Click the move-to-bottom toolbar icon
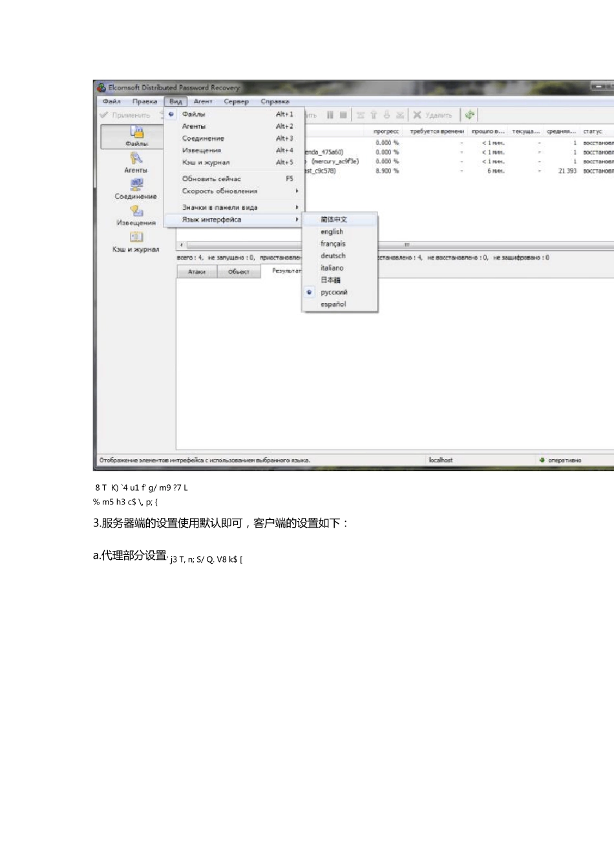Viewport: 614px width, 868px height. [x=400, y=115]
